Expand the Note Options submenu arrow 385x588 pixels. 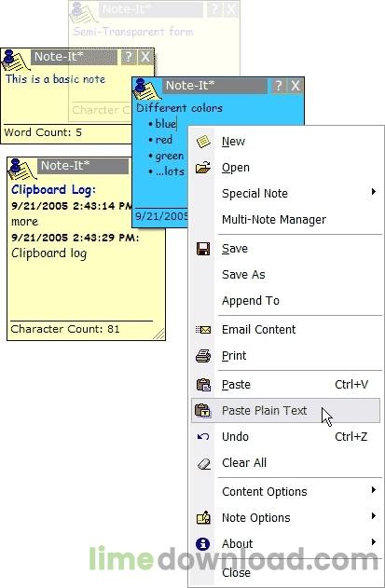click(373, 515)
